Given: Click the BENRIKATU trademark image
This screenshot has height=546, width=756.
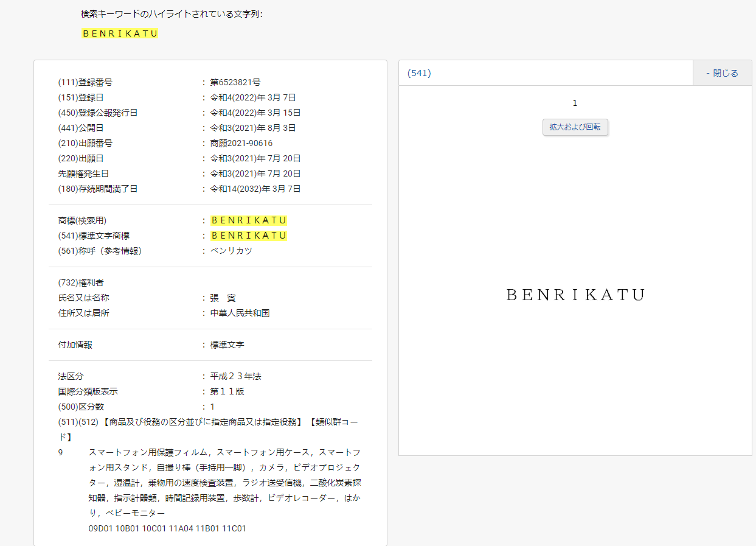Looking at the screenshot, I should tap(575, 295).
